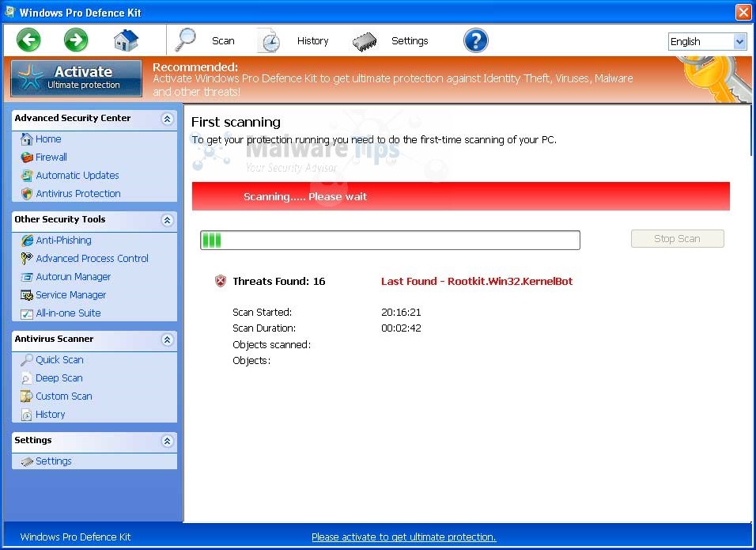Image resolution: width=756 pixels, height=550 pixels.
Task: Open the Service Manager link
Action: click(71, 295)
